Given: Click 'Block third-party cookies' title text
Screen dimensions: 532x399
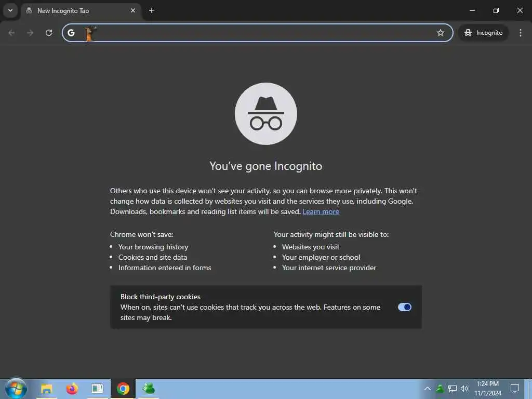Looking at the screenshot, I should [x=160, y=297].
